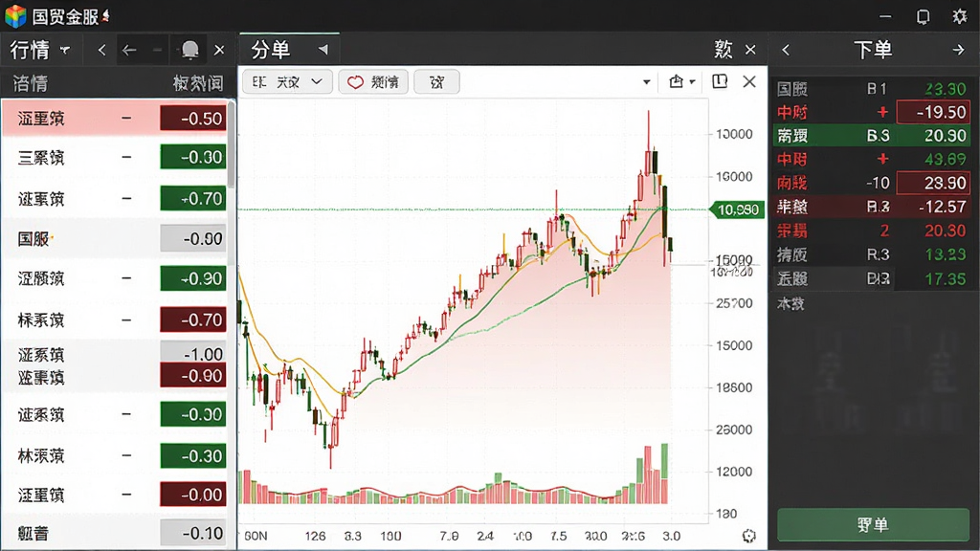
Task: Click the green submit button under the 下单 panel
Action: click(873, 524)
